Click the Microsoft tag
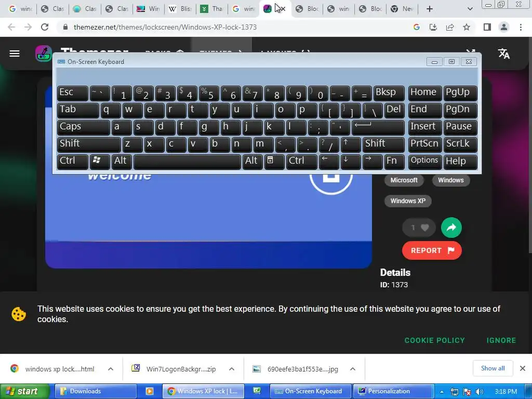Image resolution: width=532 pixels, height=399 pixels. click(404, 180)
